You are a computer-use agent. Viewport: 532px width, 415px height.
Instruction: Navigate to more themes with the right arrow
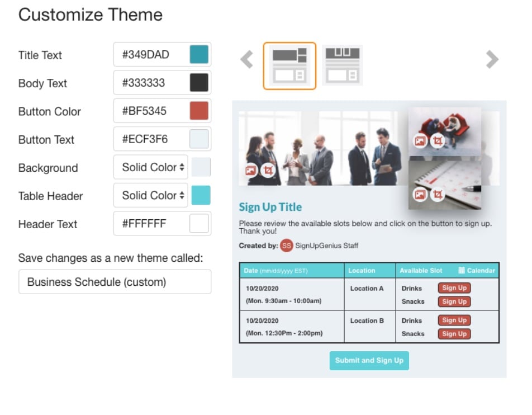click(491, 59)
